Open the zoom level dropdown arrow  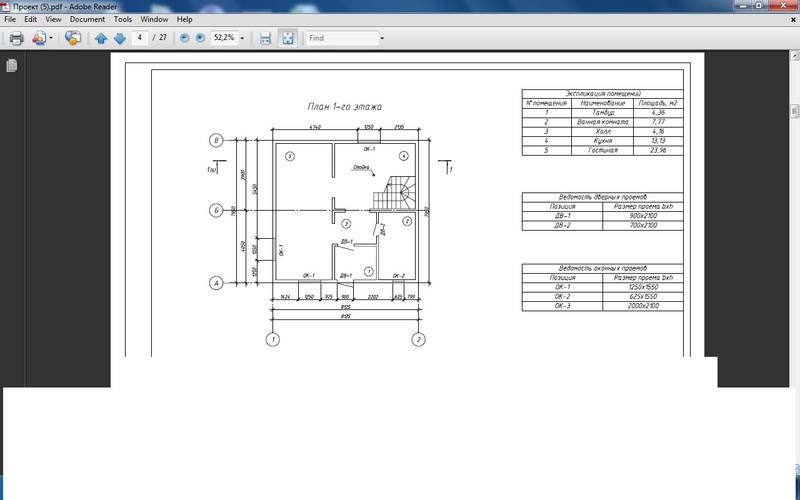tap(242, 38)
